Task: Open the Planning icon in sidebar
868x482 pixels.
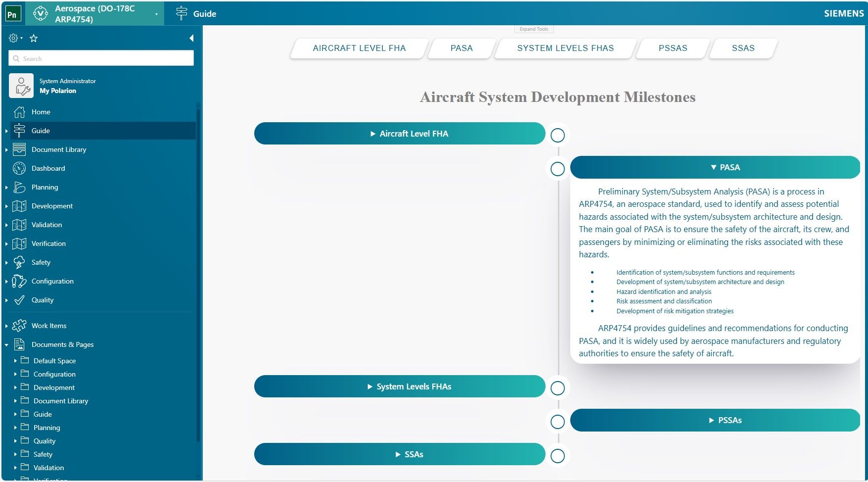Action: (x=20, y=187)
